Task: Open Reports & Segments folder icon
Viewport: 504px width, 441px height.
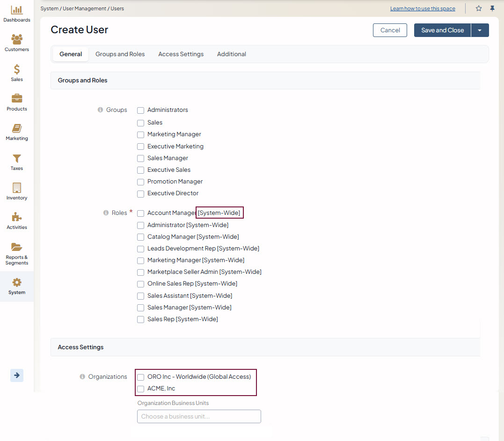Action: coord(17,247)
